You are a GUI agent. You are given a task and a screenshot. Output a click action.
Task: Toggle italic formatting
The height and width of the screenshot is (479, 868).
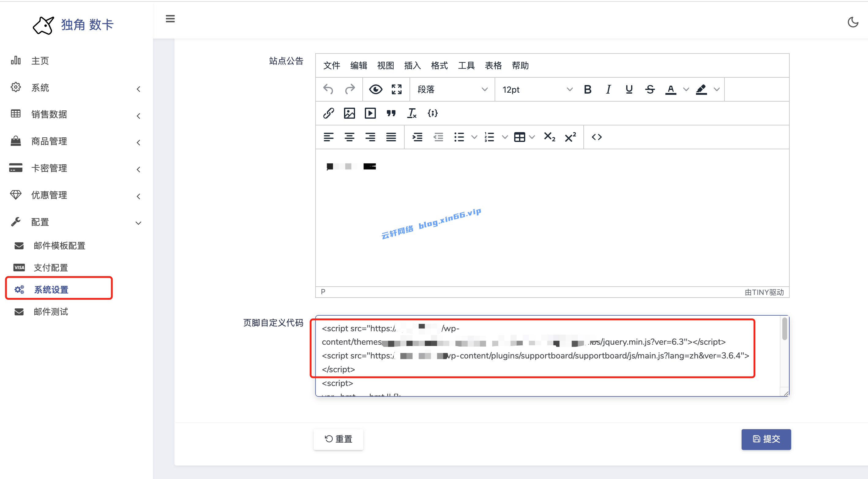(x=608, y=89)
